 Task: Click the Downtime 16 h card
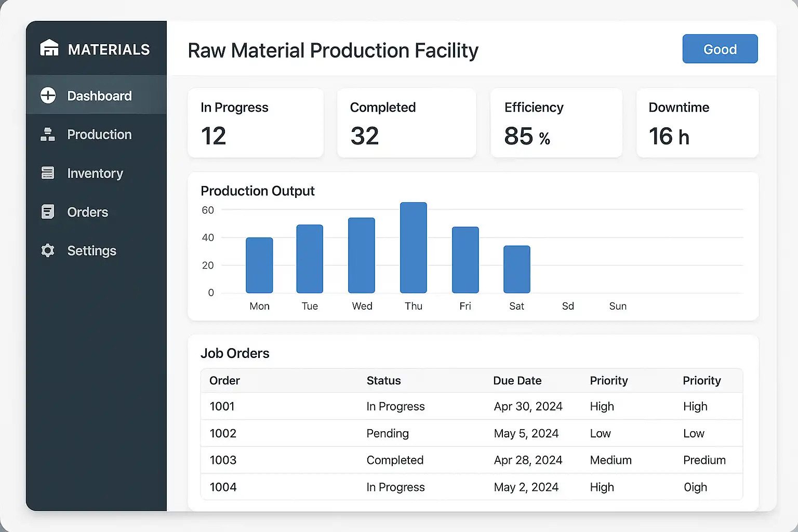tap(697, 123)
